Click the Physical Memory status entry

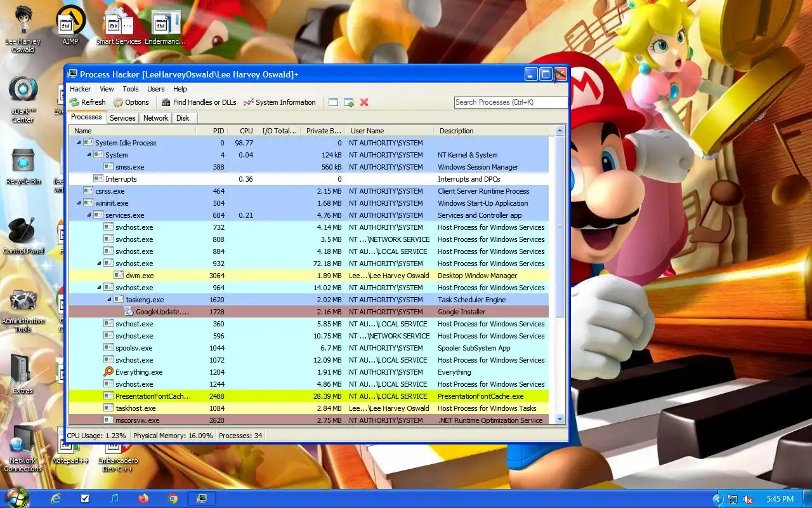click(173, 436)
